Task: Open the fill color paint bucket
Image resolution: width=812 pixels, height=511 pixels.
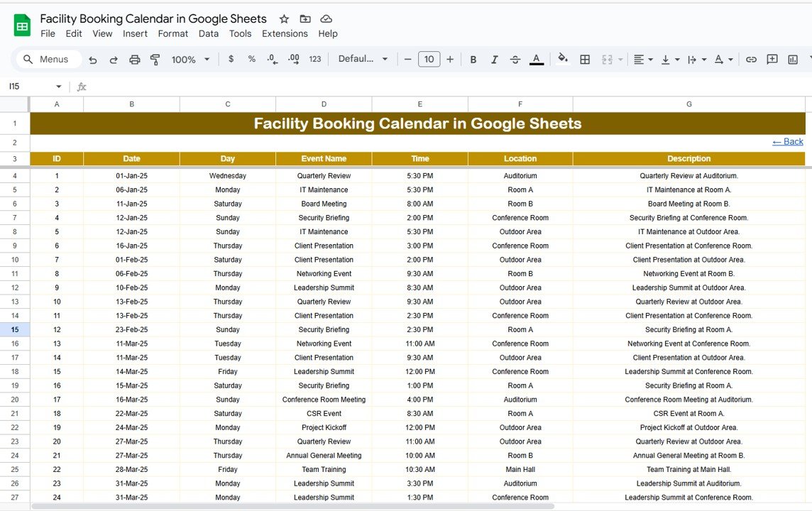Action: [563, 60]
